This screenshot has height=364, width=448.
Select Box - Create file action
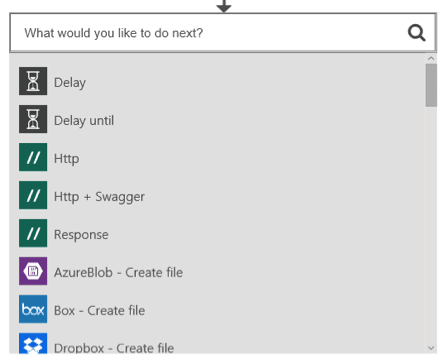(99, 311)
